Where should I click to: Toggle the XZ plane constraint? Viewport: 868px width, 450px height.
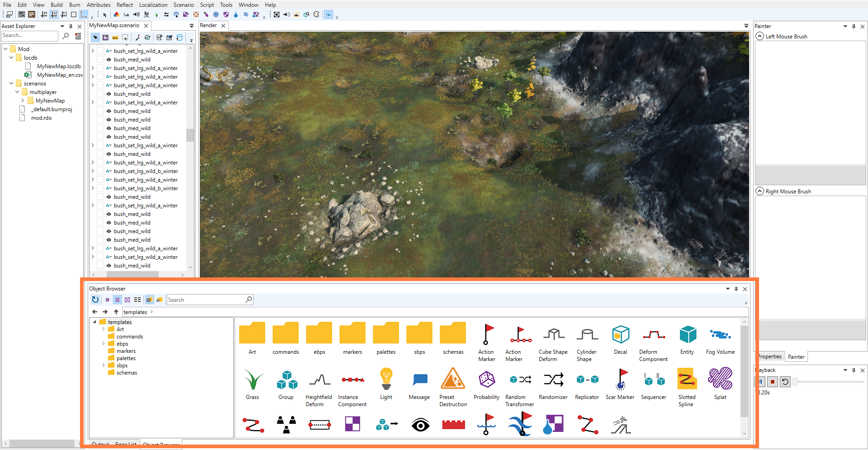[54, 14]
